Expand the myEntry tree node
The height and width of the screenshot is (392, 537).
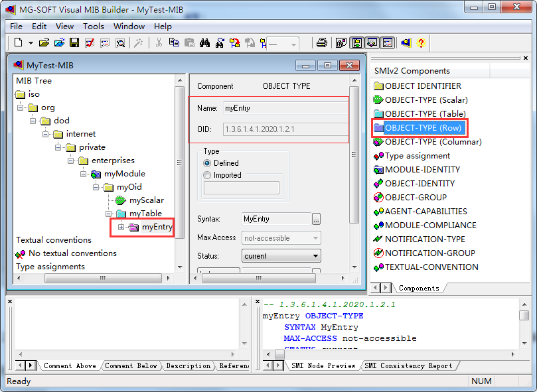click(121, 227)
